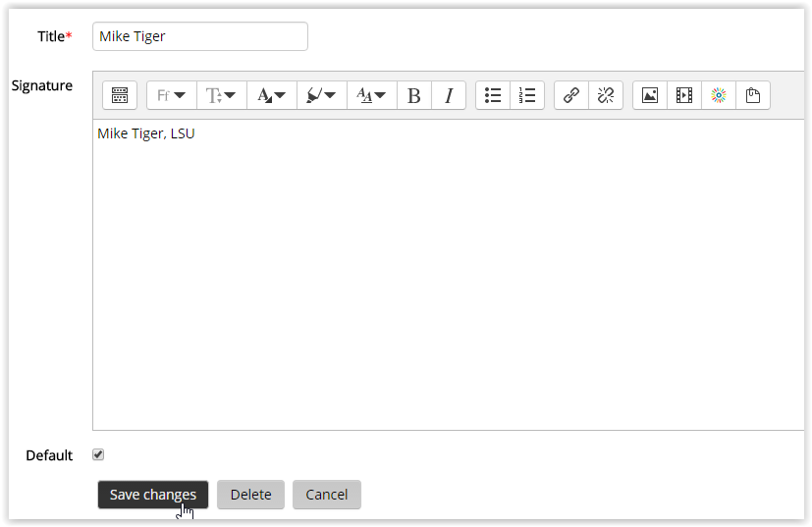Click the Default label

(49, 455)
